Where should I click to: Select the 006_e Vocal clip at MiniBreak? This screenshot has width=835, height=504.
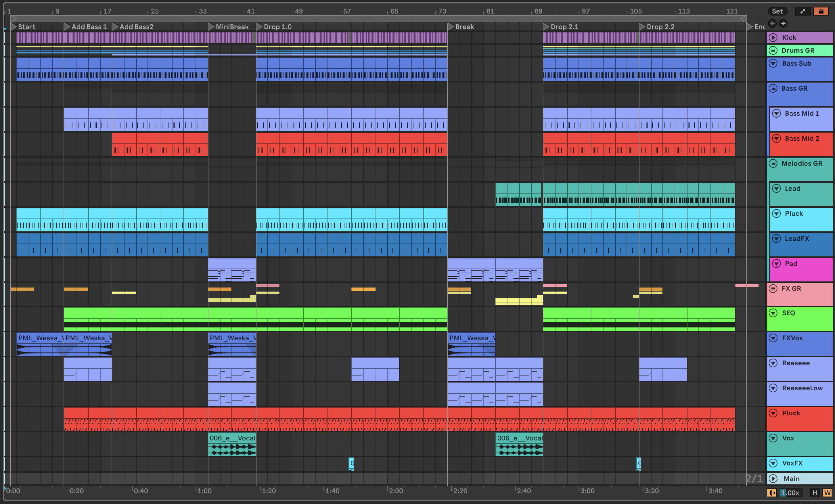coord(232,438)
